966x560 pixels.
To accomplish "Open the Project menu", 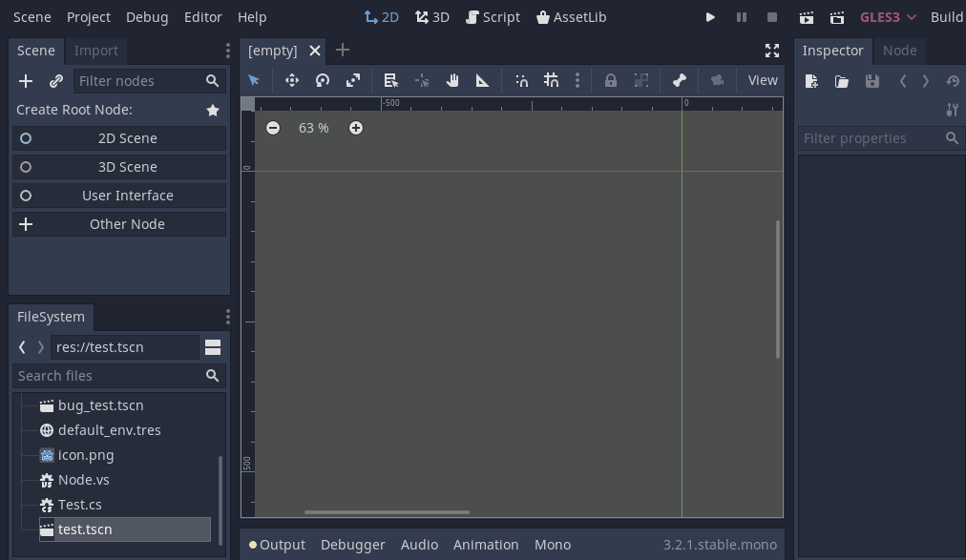I will 88,16.
